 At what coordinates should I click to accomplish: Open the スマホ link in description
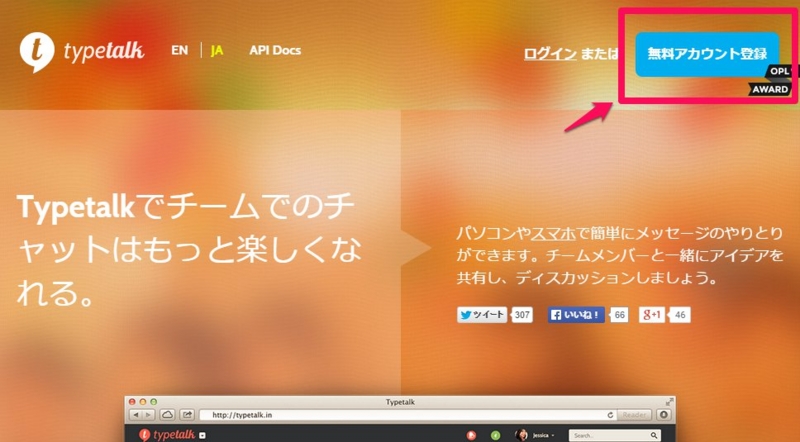(x=553, y=234)
